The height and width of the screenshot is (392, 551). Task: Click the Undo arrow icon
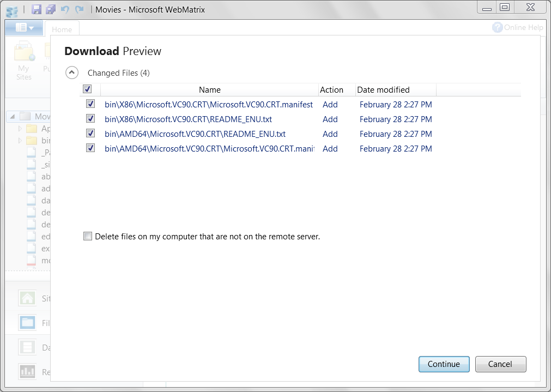tap(65, 9)
